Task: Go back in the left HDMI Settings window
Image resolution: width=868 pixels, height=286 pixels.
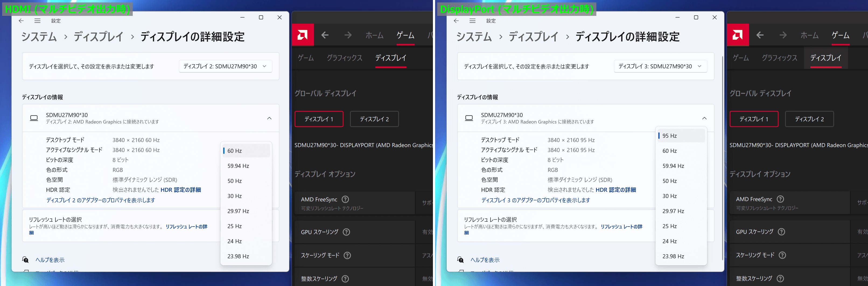Action: click(x=21, y=21)
